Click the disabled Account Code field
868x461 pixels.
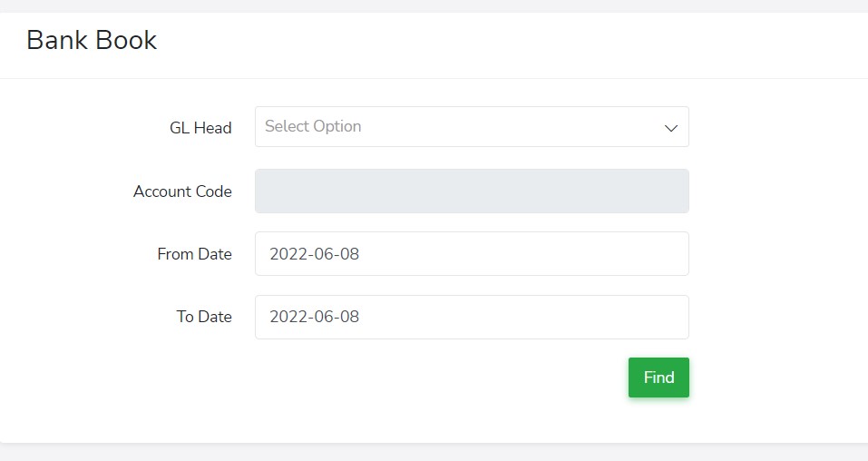click(472, 191)
